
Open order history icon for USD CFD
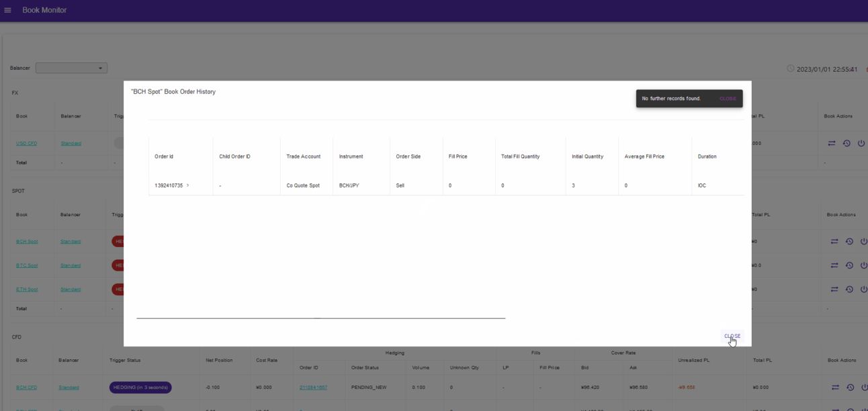click(x=847, y=143)
